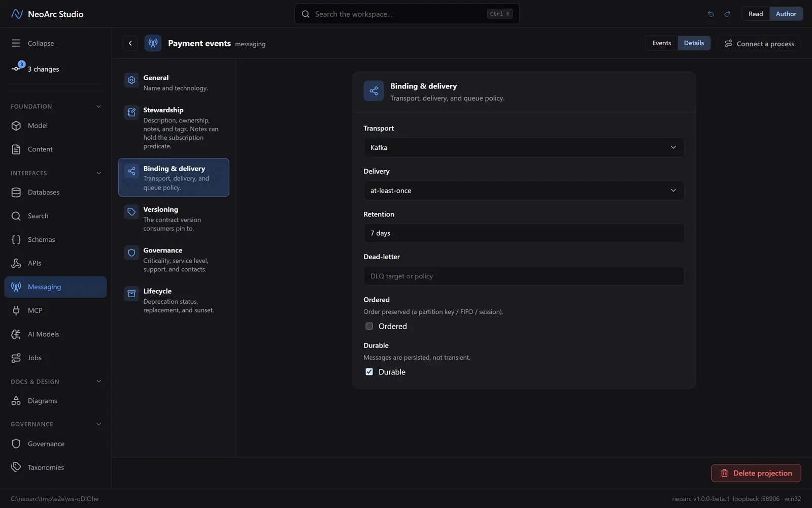Click Delete projection button
The image size is (812, 508).
[x=756, y=473]
